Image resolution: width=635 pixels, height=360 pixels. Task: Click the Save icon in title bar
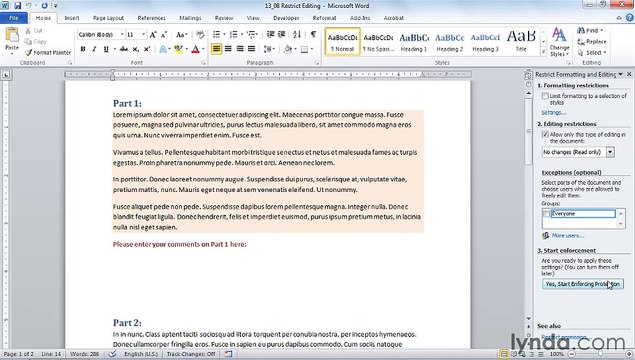click(17, 6)
